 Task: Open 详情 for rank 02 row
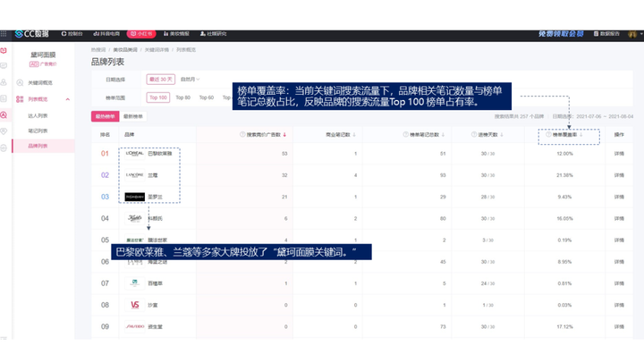coord(619,175)
